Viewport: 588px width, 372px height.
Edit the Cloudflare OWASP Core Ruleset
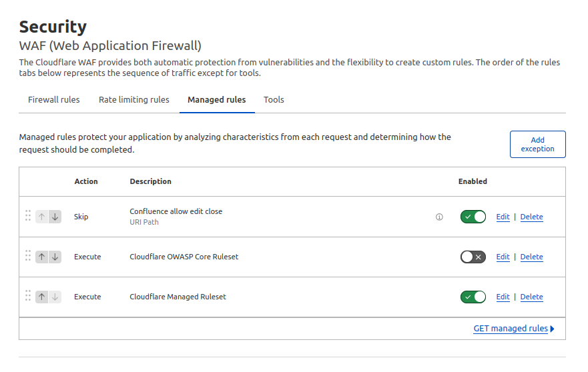pos(503,257)
